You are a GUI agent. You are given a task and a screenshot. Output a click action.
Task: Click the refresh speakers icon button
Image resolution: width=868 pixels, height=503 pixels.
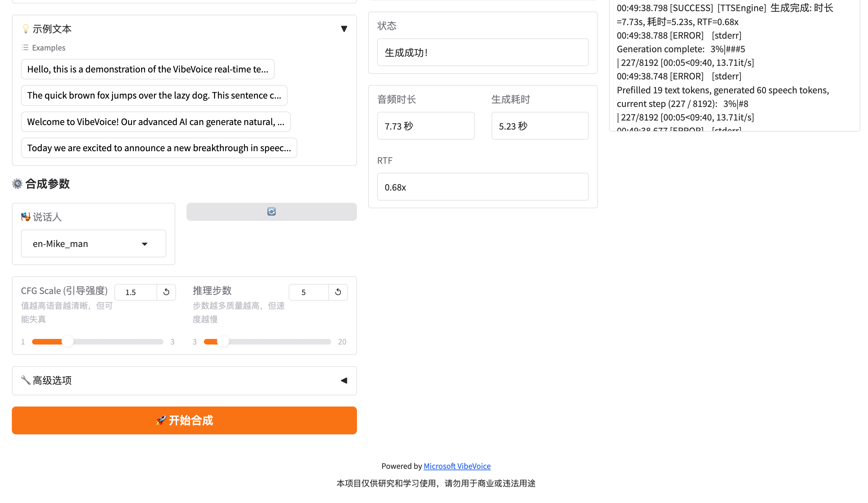[271, 211]
